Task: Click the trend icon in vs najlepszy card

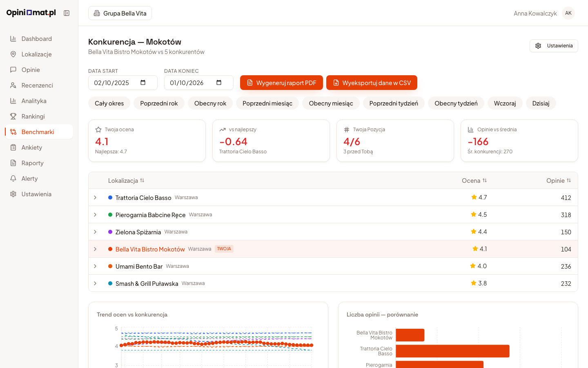Action: pyautogui.click(x=223, y=130)
